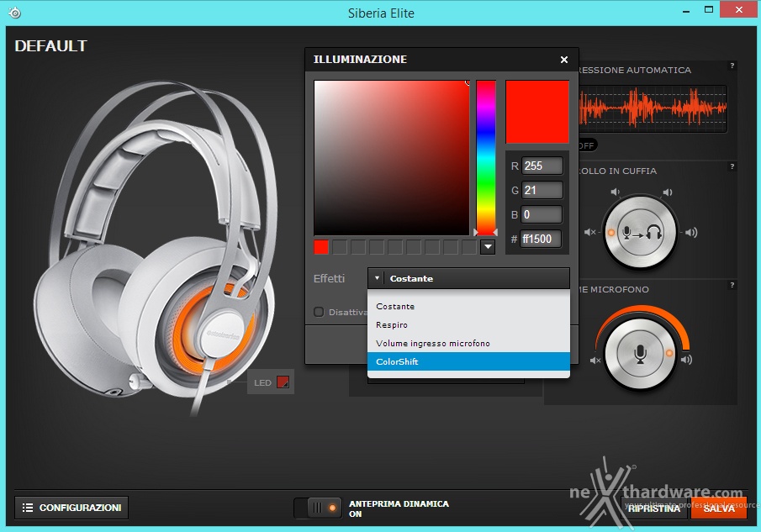
Task: Click the G value field
Action: click(542, 190)
